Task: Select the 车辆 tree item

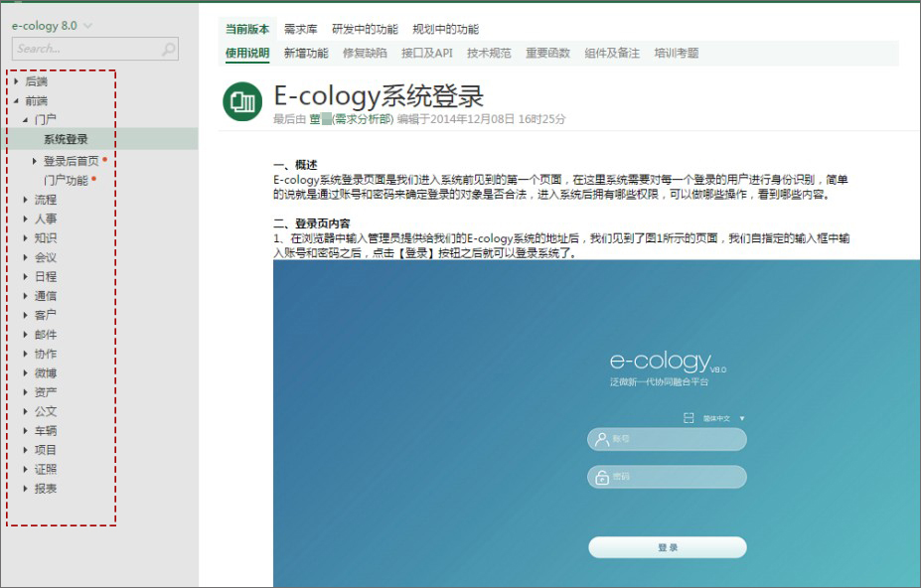Action: [x=46, y=431]
